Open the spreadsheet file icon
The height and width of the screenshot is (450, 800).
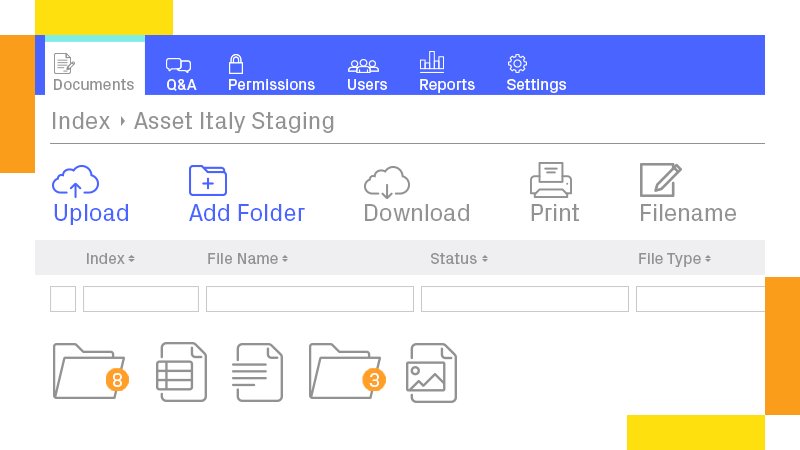pyautogui.click(x=182, y=371)
